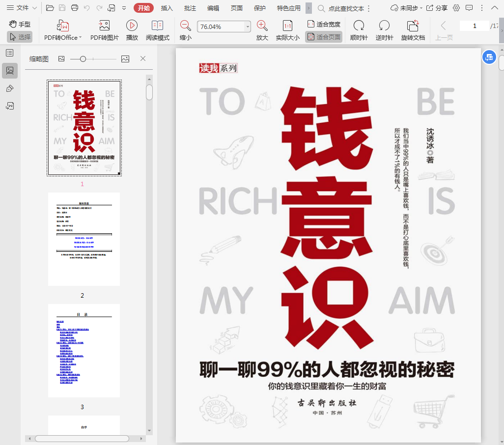The height and width of the screenshot is (445, 504).
Task: Switch to 手型 hand tool
Action: tap(20, 24)
